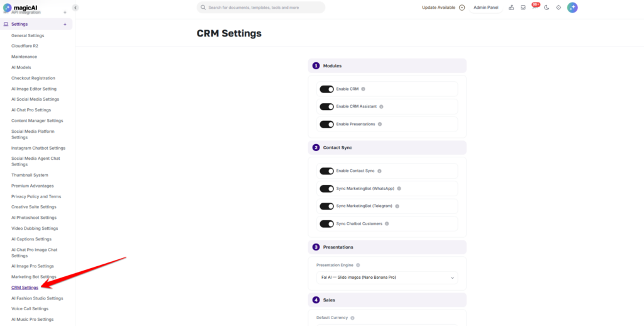Image resolution: width=644 pixels, height=326 pixels.
Task: Click the magicAI logo
Action: [21, 7]
